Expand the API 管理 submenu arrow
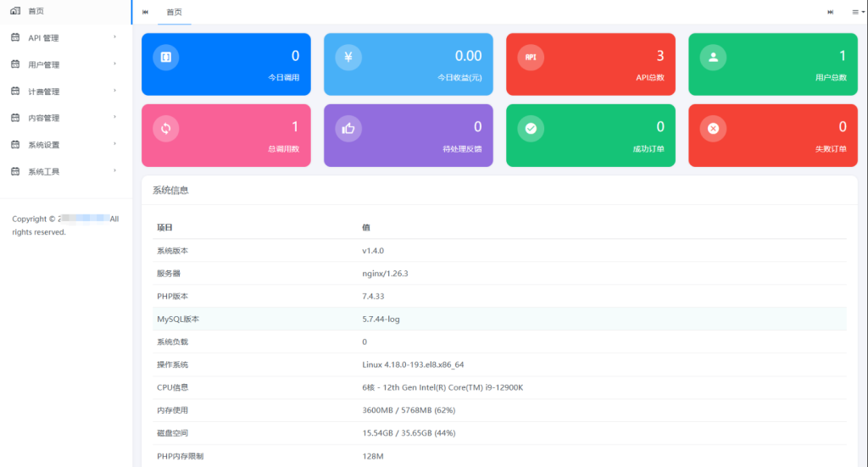This screenshot has height=467, width=868. click(114, 37)
